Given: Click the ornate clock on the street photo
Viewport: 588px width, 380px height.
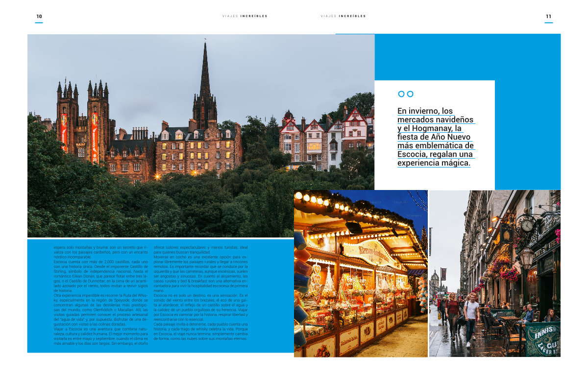Looking at the screenshot, I should [x=526, y=225].
